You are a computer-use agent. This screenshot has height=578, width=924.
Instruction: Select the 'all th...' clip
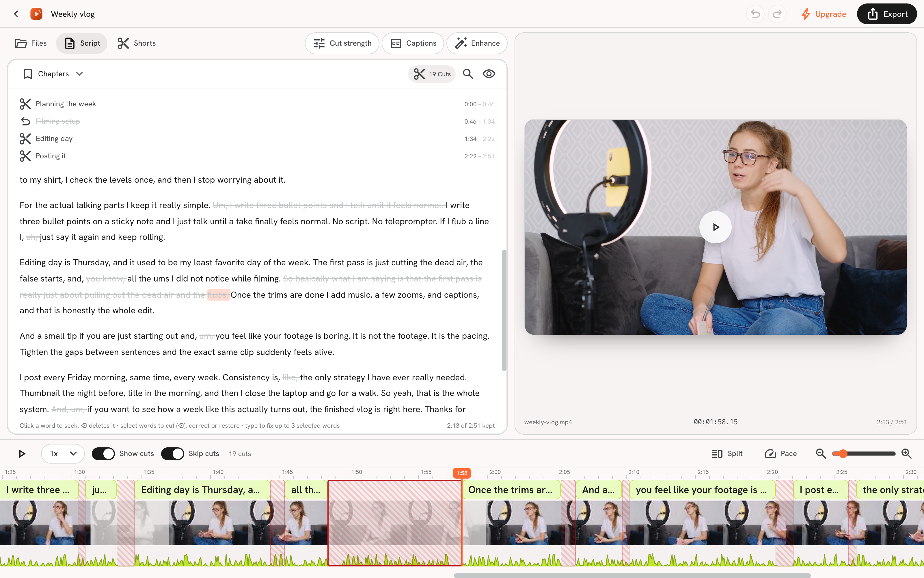pos(306,490)
